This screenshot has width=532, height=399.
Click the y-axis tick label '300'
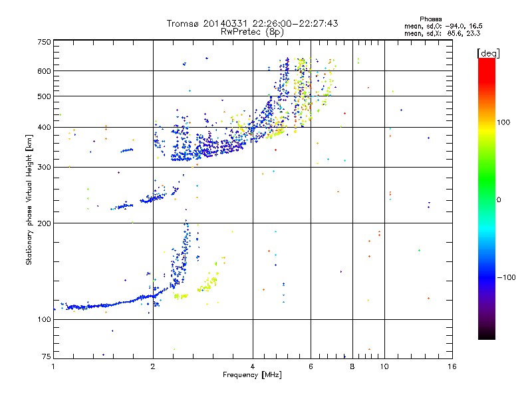click(44, 168)
